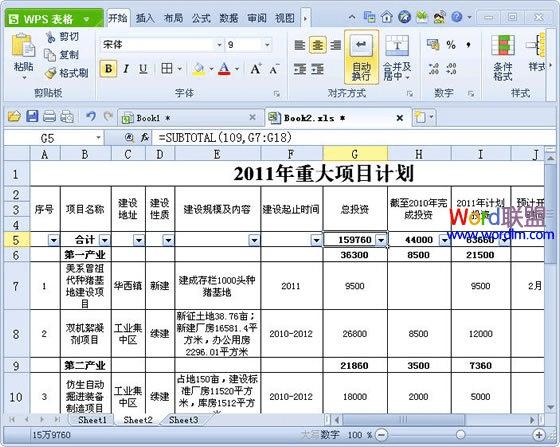560x447 pixels.
Task: Open the font size dropdown
Action: pyautogui.click(x=267, y=45)
